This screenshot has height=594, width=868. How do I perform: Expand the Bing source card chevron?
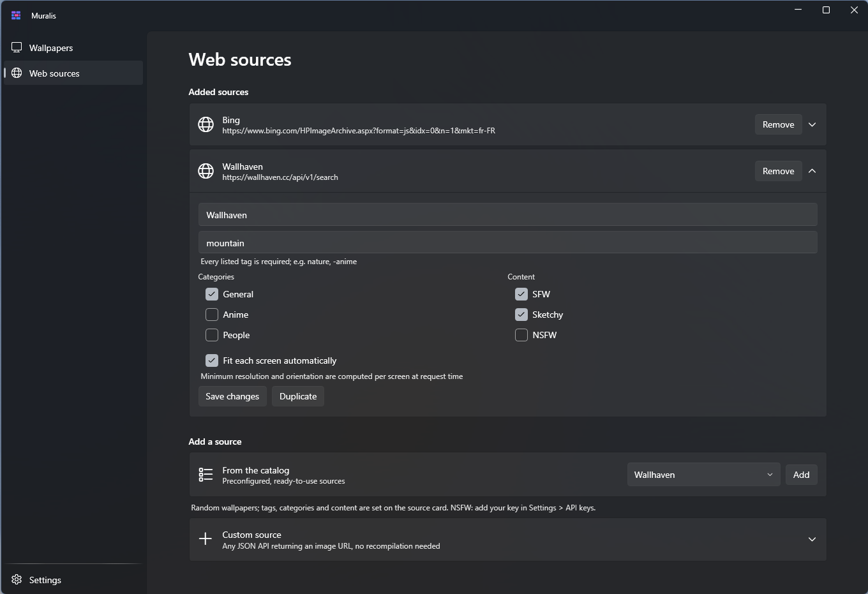point(812,124)
